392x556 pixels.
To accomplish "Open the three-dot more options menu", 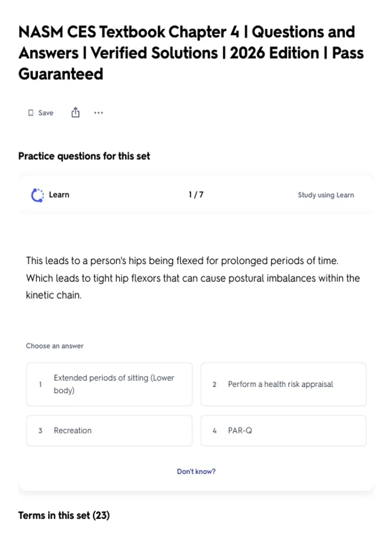I will click(98, 113).
